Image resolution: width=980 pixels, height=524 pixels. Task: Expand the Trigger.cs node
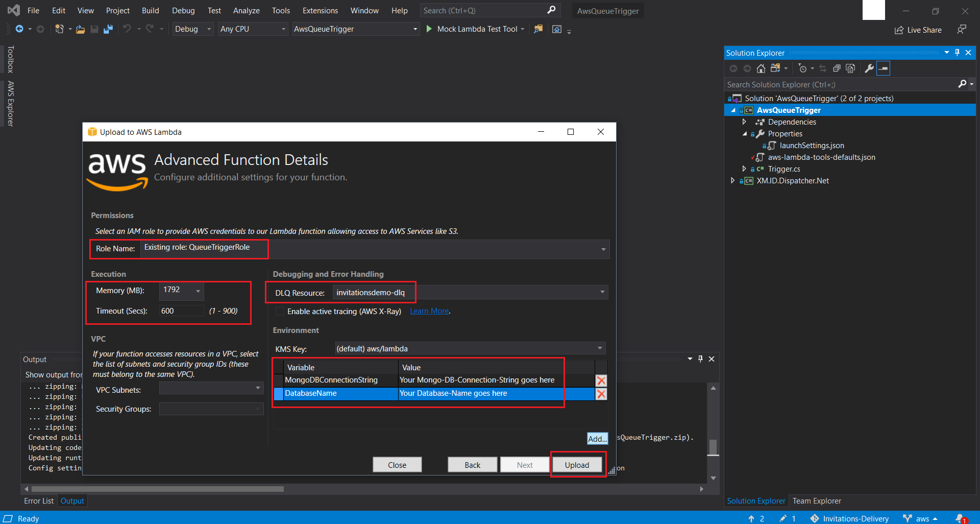(x=744, y=169)
